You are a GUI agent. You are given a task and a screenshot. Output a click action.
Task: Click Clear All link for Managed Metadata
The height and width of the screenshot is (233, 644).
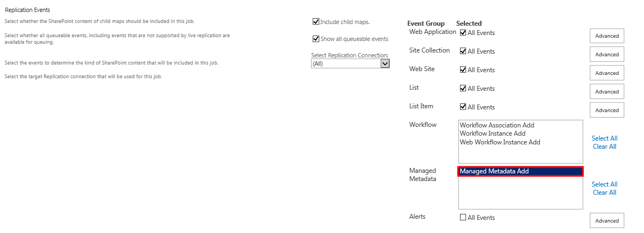pos(605,193)
